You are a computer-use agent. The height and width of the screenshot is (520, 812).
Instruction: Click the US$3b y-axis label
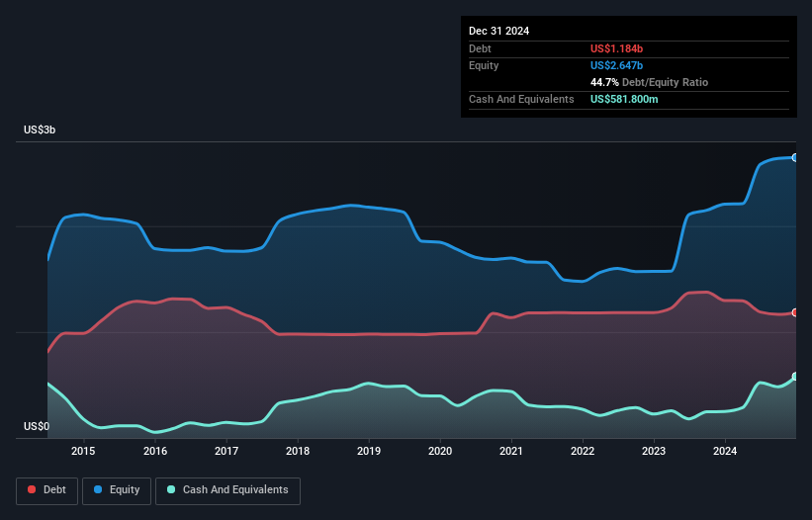(40, 130)
